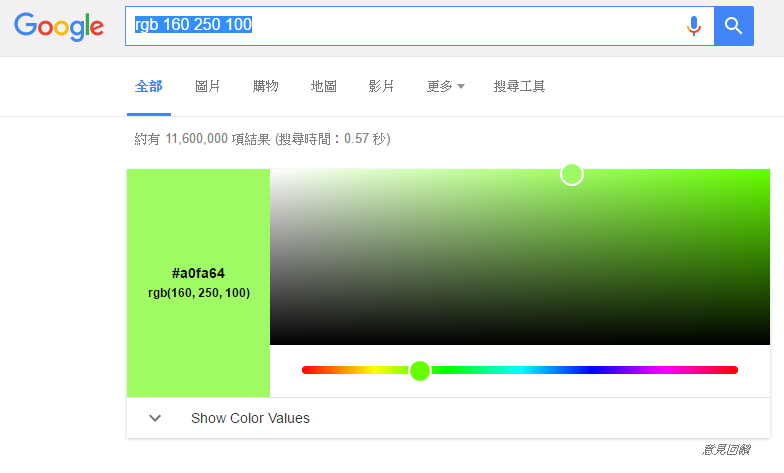Click the hue slider green handle

420,370
